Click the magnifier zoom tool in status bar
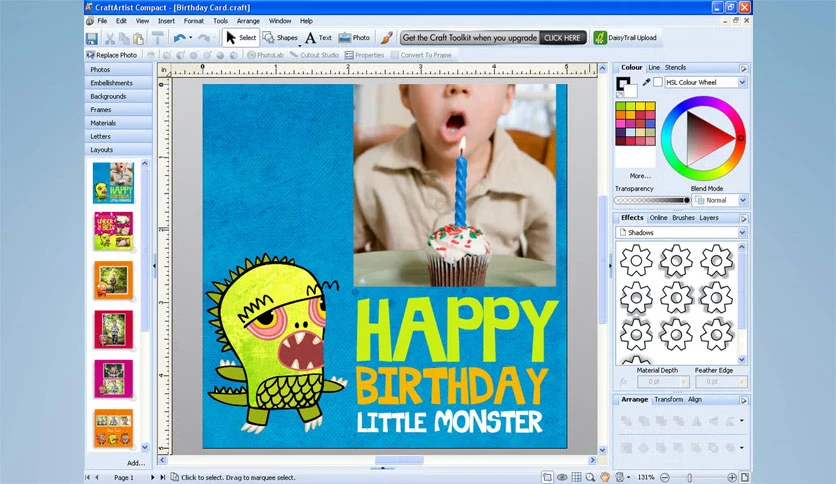 [590, 477]
